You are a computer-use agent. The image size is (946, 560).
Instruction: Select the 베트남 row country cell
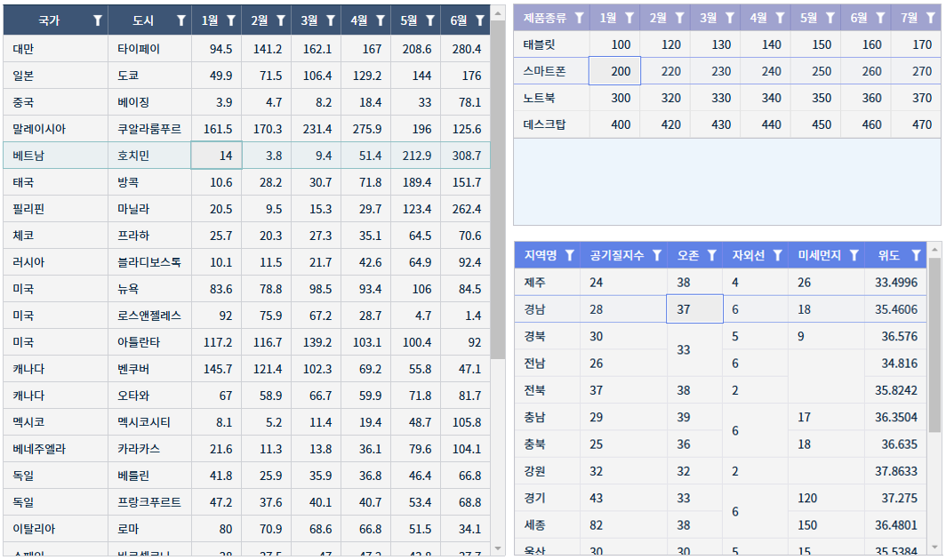click(x=55, y=156)
